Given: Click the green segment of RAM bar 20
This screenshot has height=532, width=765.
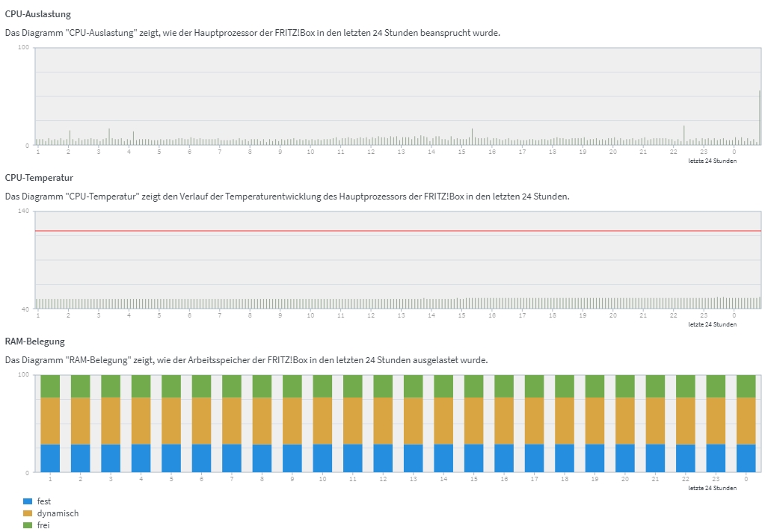Looking at the screenshot, I should point(625,386).
